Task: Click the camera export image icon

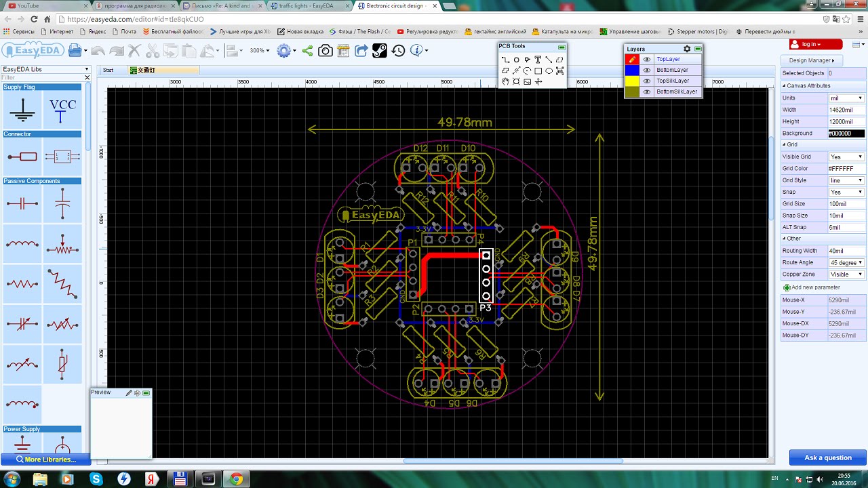Action: coord(325,51)
